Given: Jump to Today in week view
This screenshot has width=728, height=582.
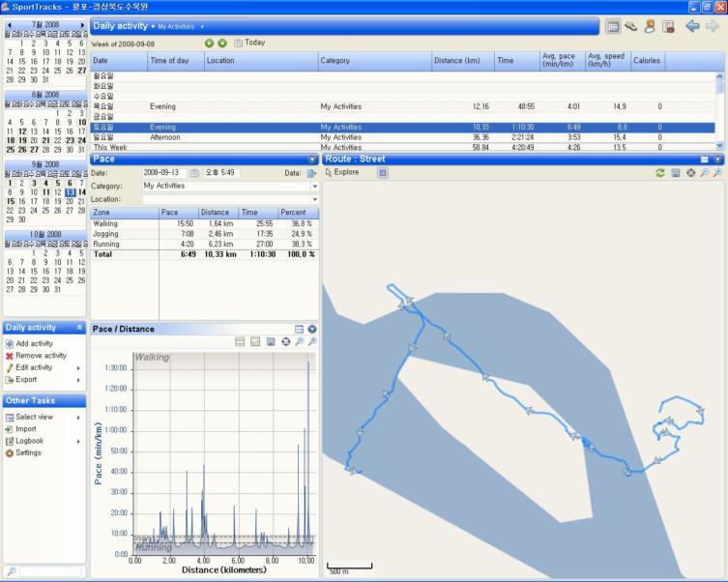Looking at the screenshot, I should coord(249,43).
